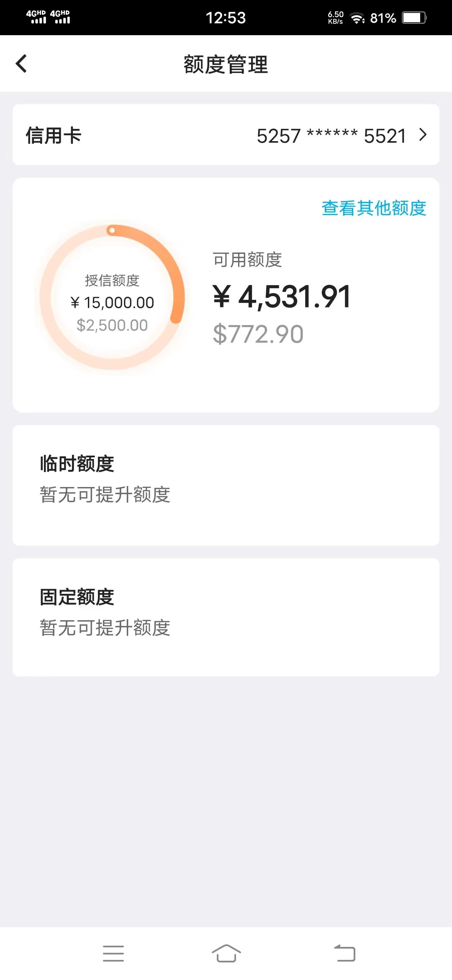Screen dimensions: 452x980
Task: Tap the 12:53 clock in status bar
Action: 226,18
